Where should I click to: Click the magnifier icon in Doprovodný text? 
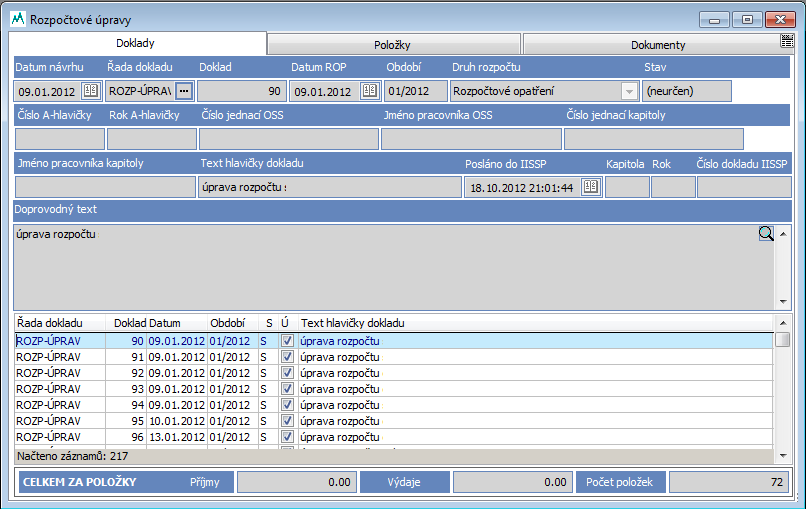pos(766,234)
